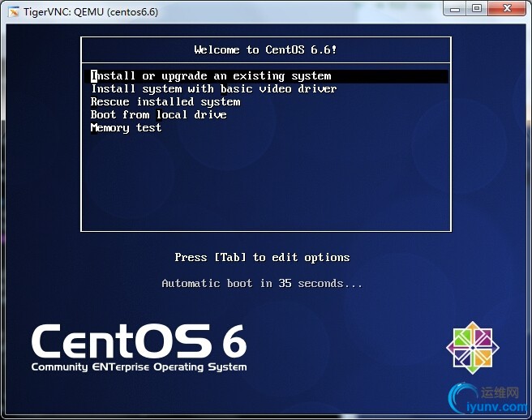Click the CentOS pinwheel logo
Image resolution: width=532 pixels, height=420 pixels.
click(473, 348)
